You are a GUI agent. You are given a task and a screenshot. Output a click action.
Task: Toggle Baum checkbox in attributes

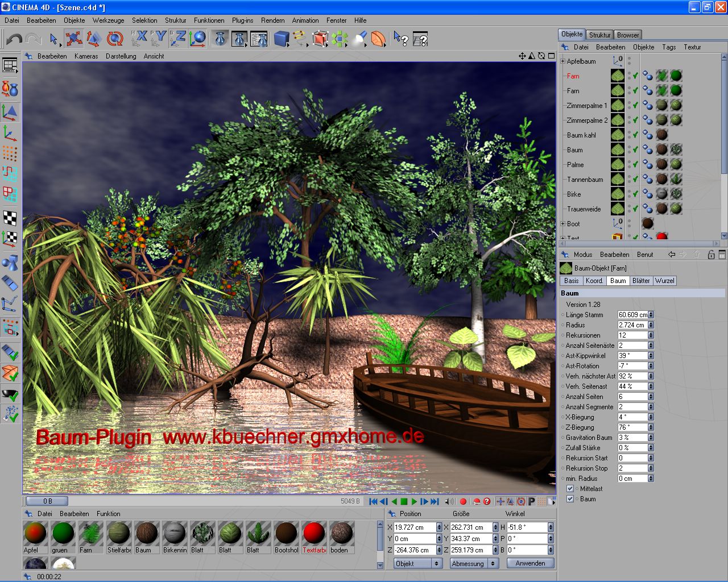(x=570, y=499)
